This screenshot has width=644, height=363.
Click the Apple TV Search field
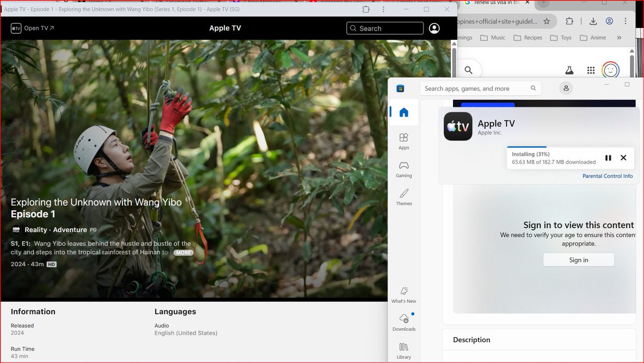click(385, 28)
